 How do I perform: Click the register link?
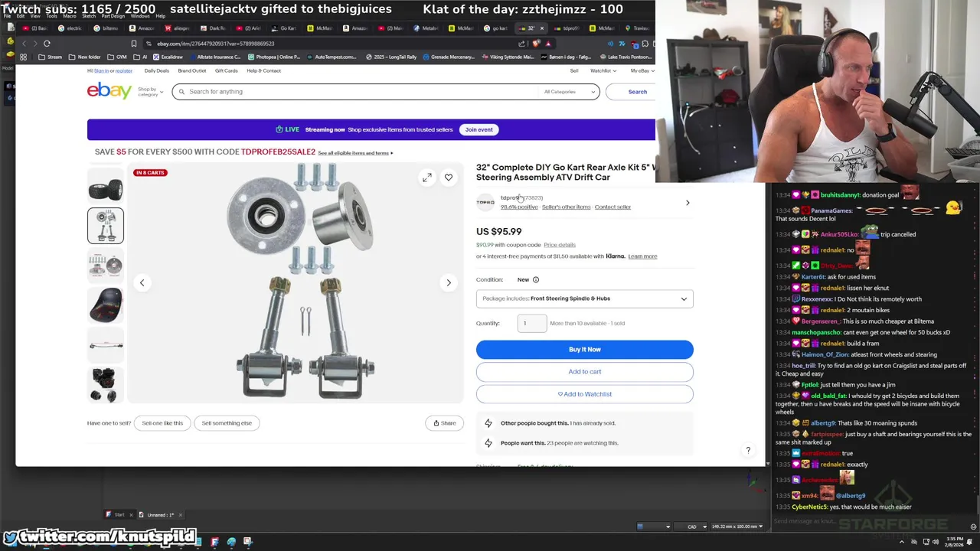click(x=124, y=70)
